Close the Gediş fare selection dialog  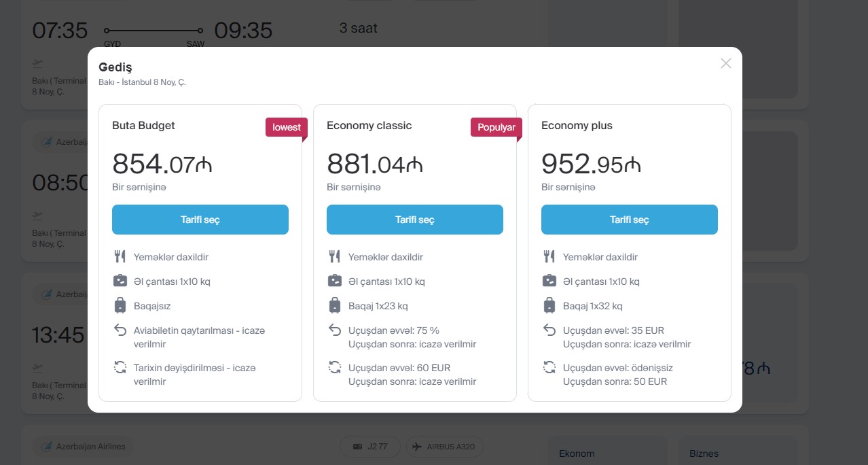[x=725, y=63]
